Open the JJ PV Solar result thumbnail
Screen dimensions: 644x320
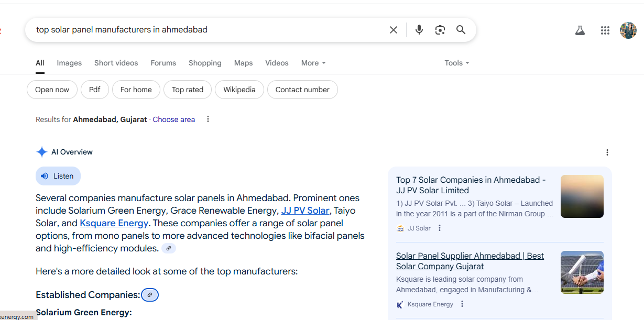click(582, 196)
